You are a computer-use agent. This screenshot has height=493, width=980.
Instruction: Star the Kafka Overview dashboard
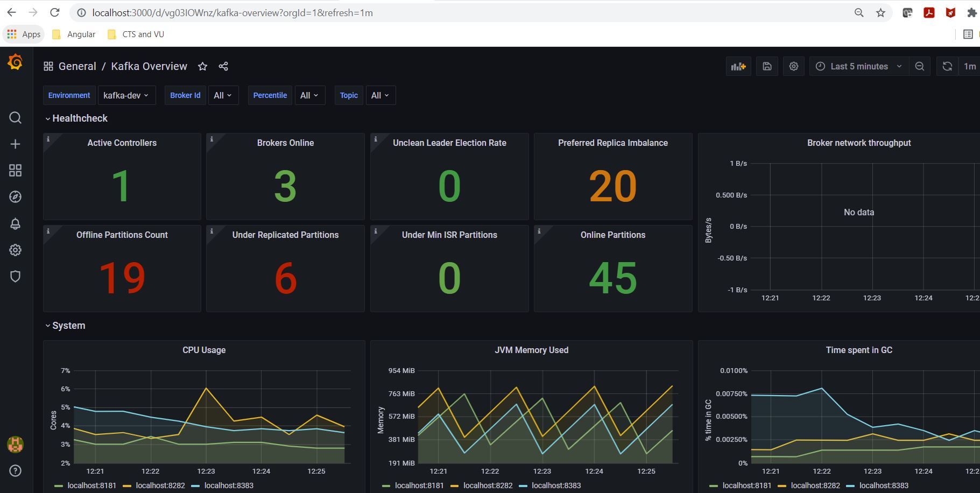[x=202, y=66]
